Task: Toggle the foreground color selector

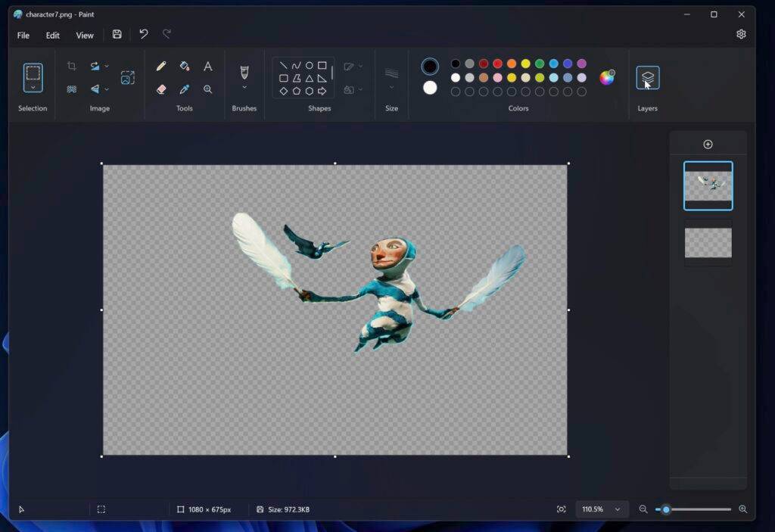Action: click(429, 67)
